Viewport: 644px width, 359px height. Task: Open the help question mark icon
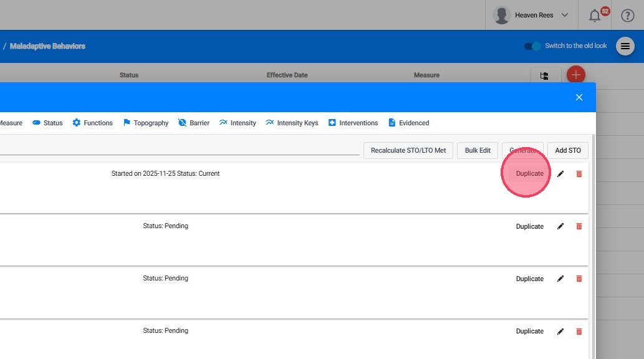click(x=628, y=16)
